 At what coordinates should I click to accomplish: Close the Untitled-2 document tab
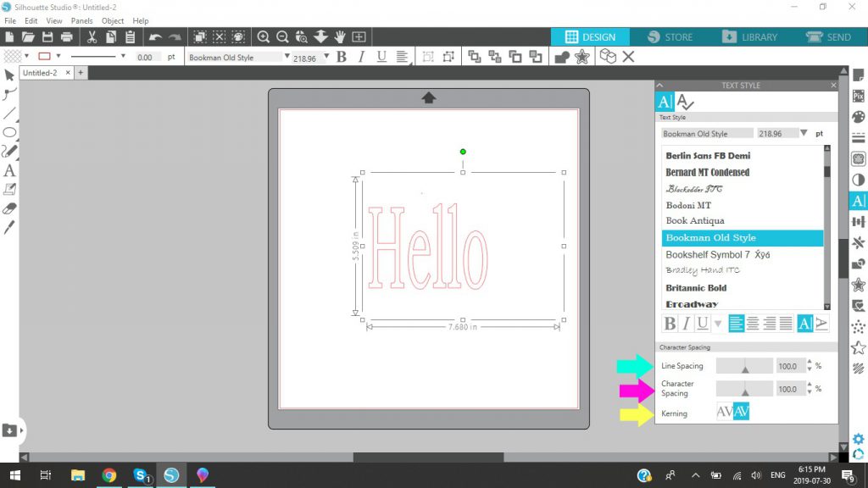click(68, 73)
